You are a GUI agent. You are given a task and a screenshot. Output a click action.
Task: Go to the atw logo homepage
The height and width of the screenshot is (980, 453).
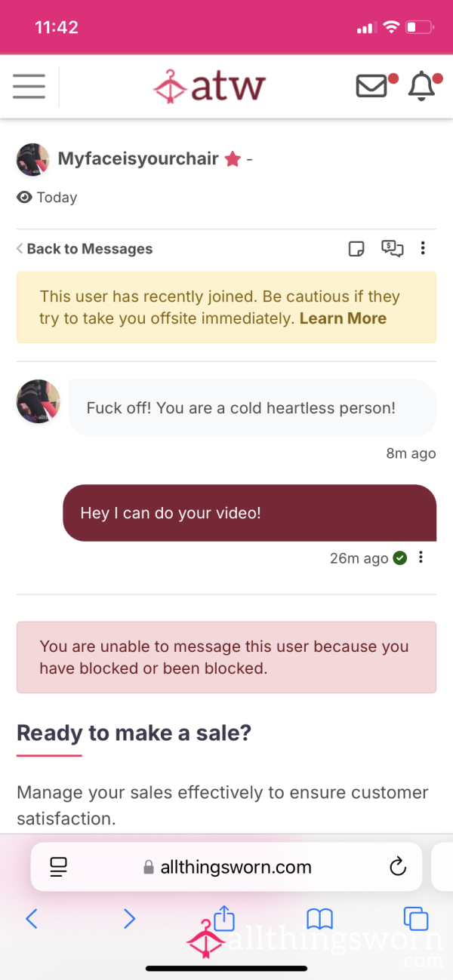pos(209,87)
